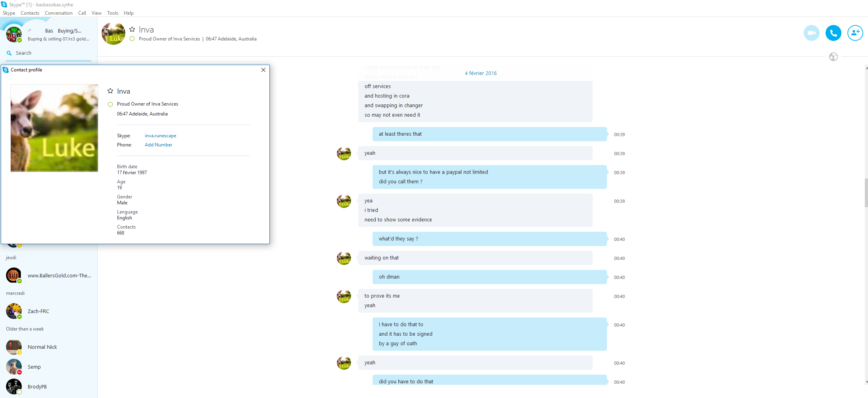This screenshot has height=398, width=868.
Task: Close the Contact profile window
Action: 263,70
